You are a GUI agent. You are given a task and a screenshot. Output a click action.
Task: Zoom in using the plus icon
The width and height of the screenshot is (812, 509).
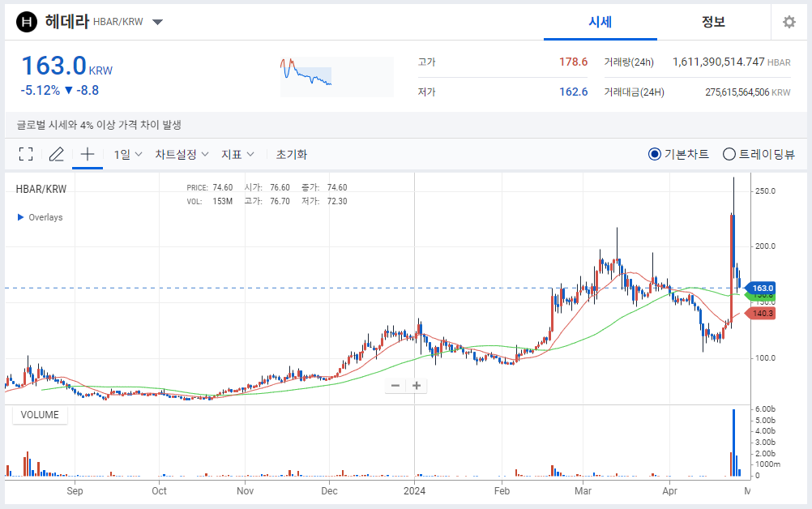pos(417,385)
